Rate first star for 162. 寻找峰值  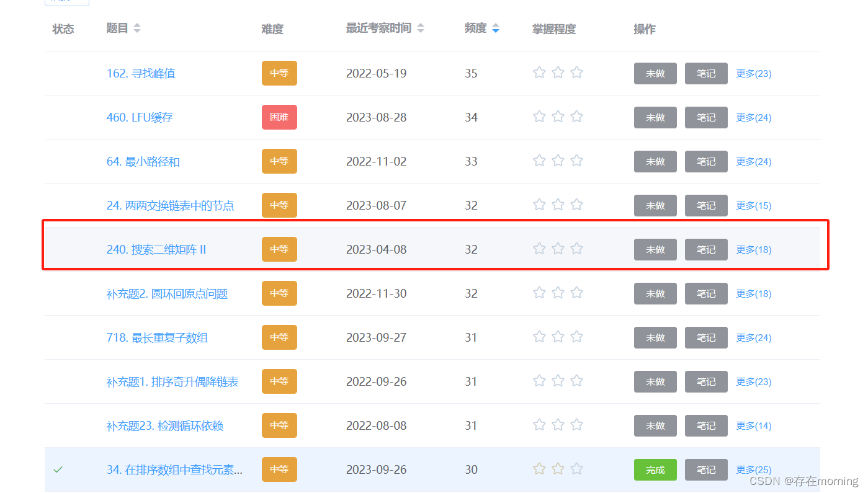tap(539, 73)
